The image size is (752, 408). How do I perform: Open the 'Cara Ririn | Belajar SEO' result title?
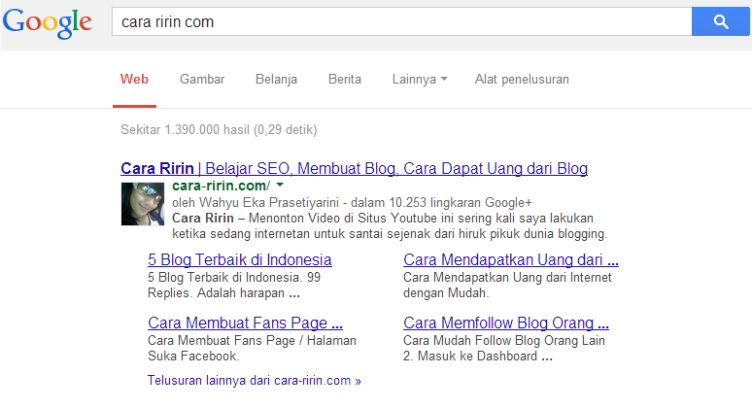354,168
